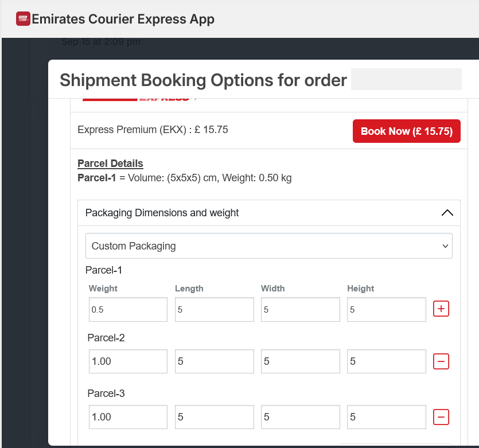The image size is (479, 448).
Task: Click the Length column label
Action: (x=189, y=289)
